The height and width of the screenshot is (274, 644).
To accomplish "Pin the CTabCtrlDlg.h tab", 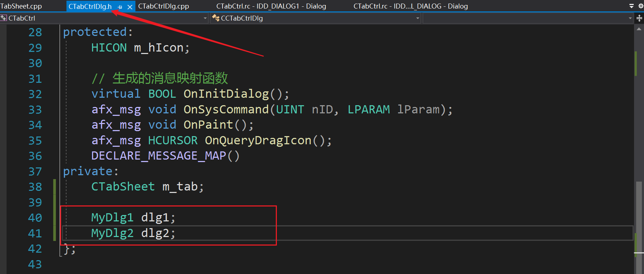I will coord(120,7).
